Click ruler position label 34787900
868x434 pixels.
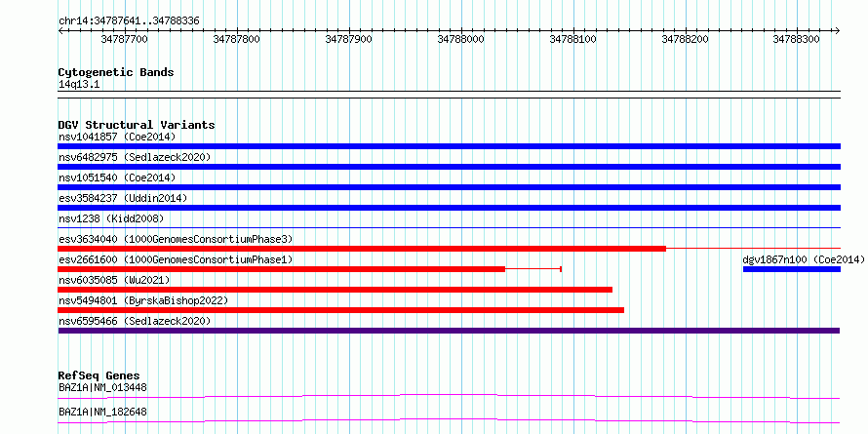(x=349, y=39)
